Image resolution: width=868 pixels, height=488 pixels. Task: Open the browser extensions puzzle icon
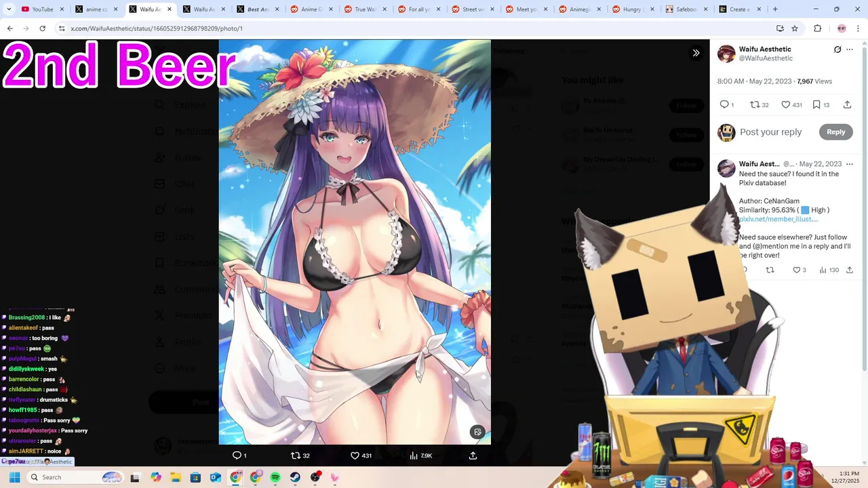point(817,28)
